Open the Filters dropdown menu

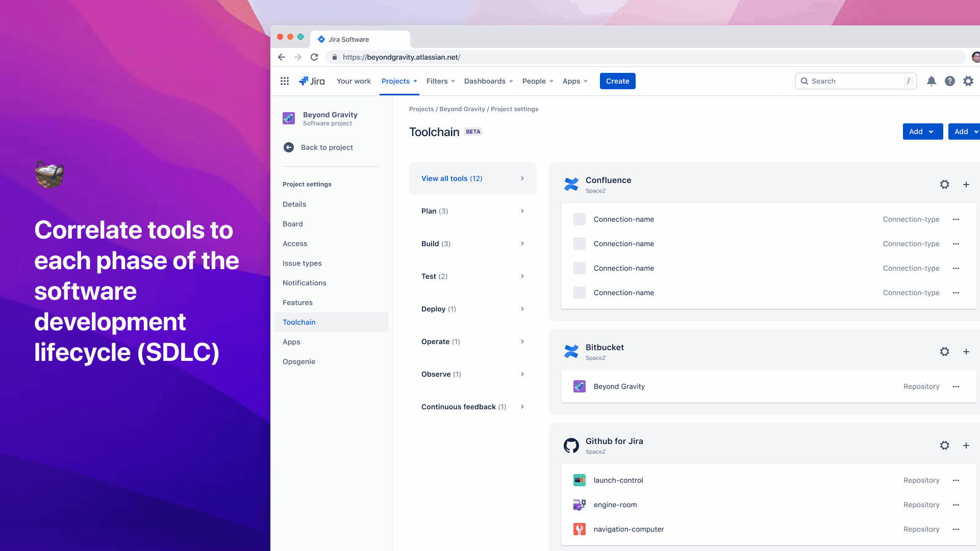pyautogui.click(x=440, y=81)
